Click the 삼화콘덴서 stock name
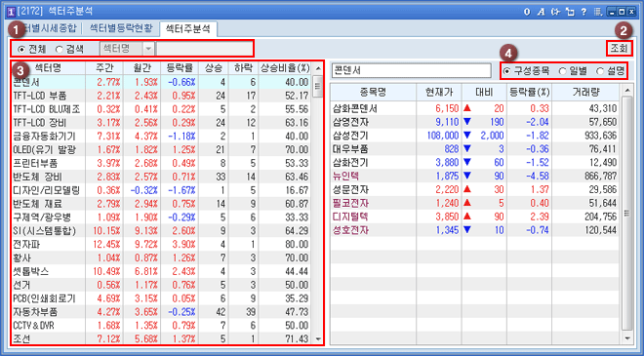Image resolution: width=644 pixels, height=356 pixels. (355, 108)
